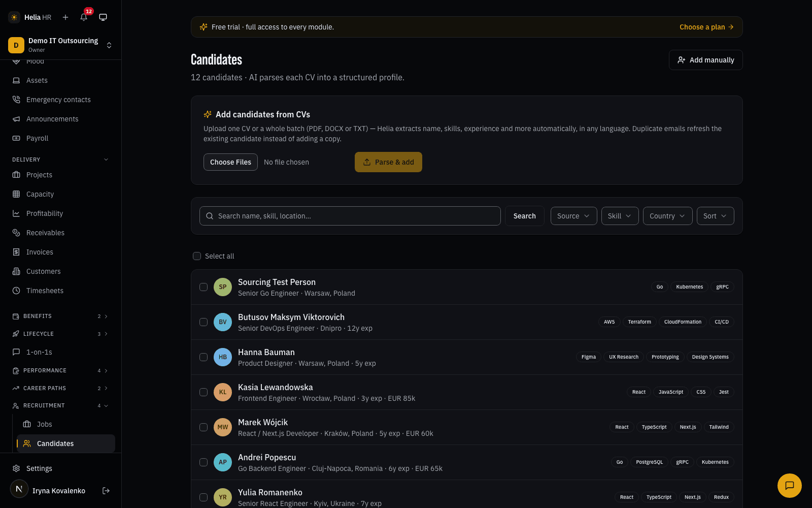
Task: Open Settings in the sidebar
Action: click(x=60, y=468)
